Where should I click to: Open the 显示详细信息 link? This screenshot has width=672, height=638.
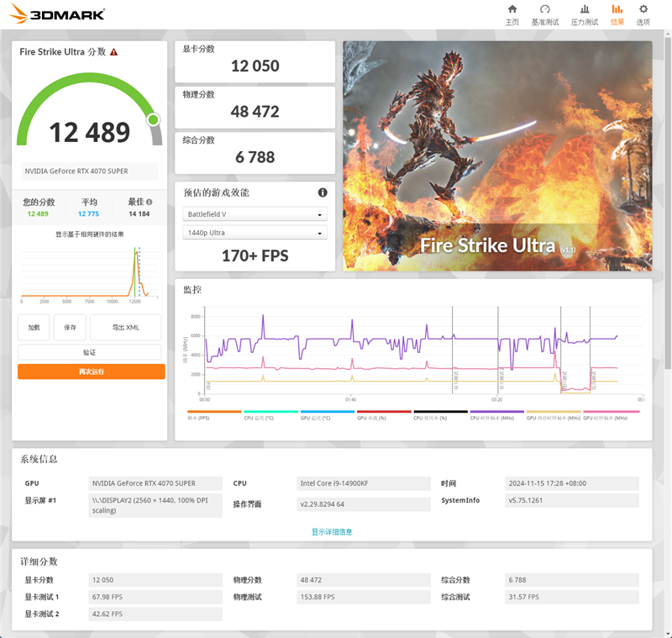331,531
